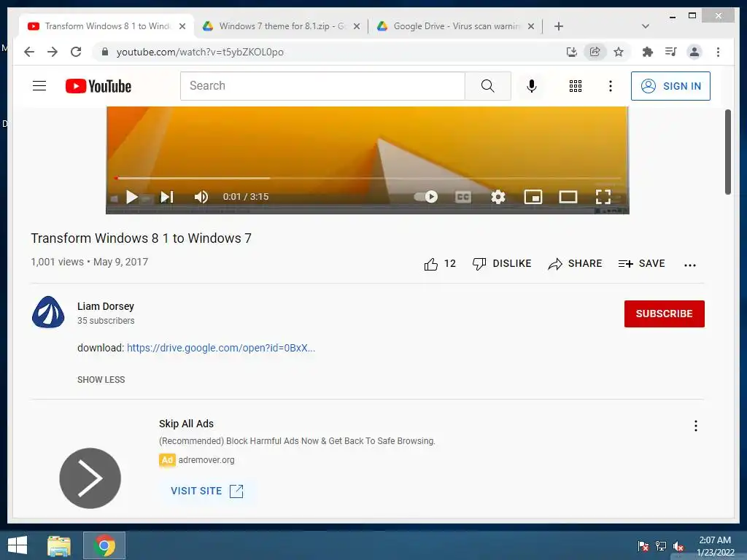View site information lock icon
Viewport: 747px width, 560px height.
(105, 52)
